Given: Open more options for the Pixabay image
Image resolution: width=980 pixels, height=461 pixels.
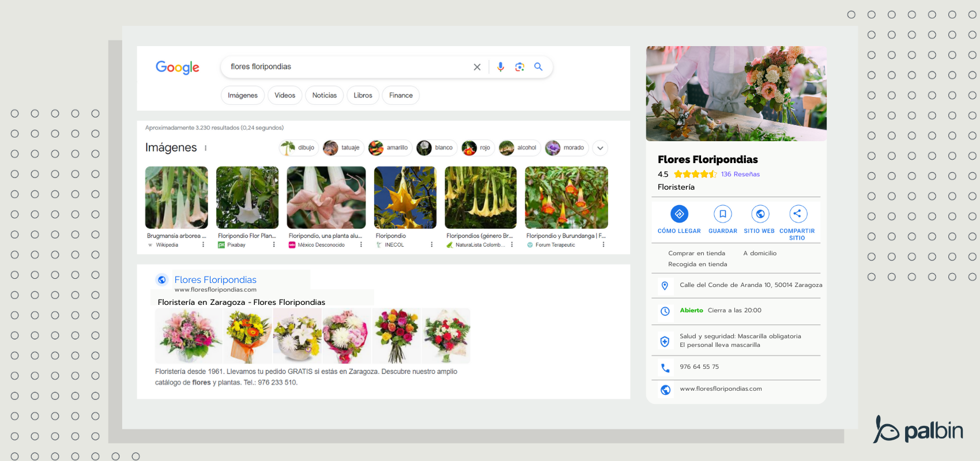Looking at the screenshot, I should [x=274, y=245].
